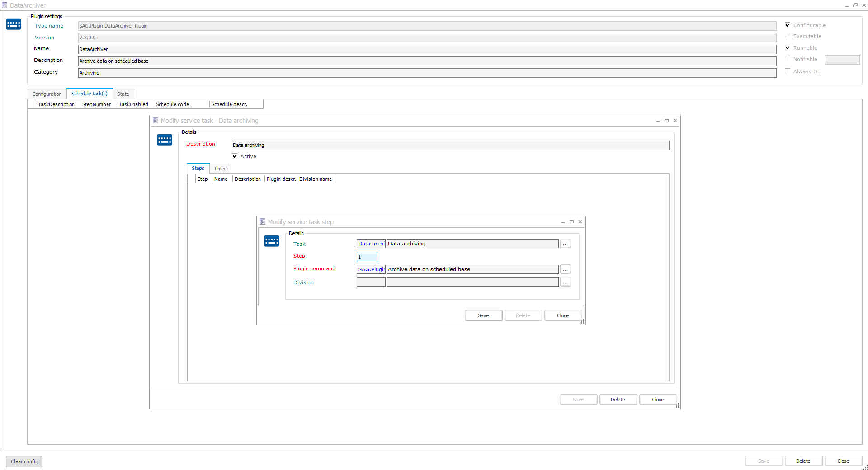The image size is (868, 470).
Task: Open the Division lookup browse button
Action: [565, 282]
